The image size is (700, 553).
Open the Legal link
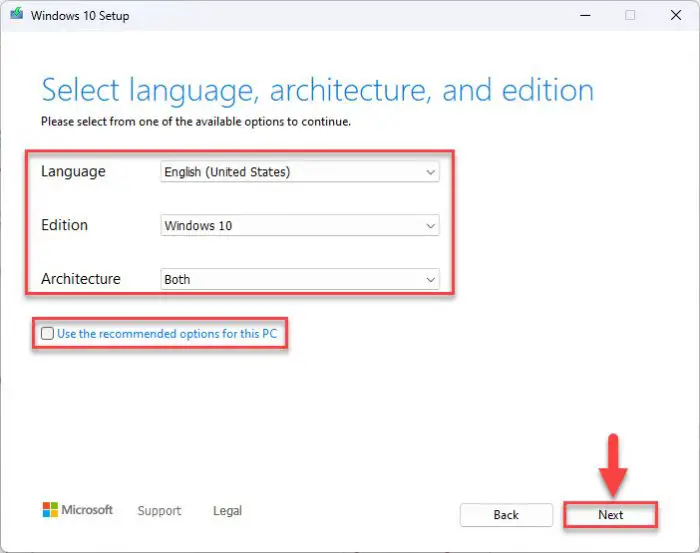pos(227,511)
